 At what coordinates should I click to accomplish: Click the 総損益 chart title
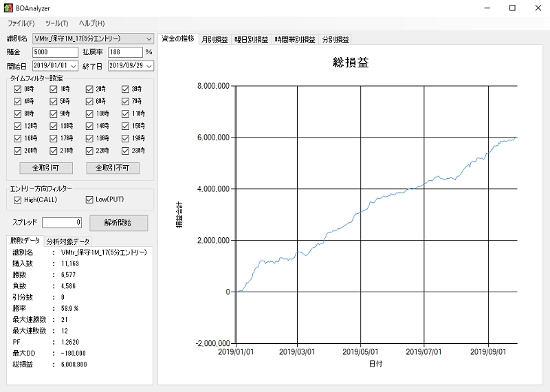point(351,63)
